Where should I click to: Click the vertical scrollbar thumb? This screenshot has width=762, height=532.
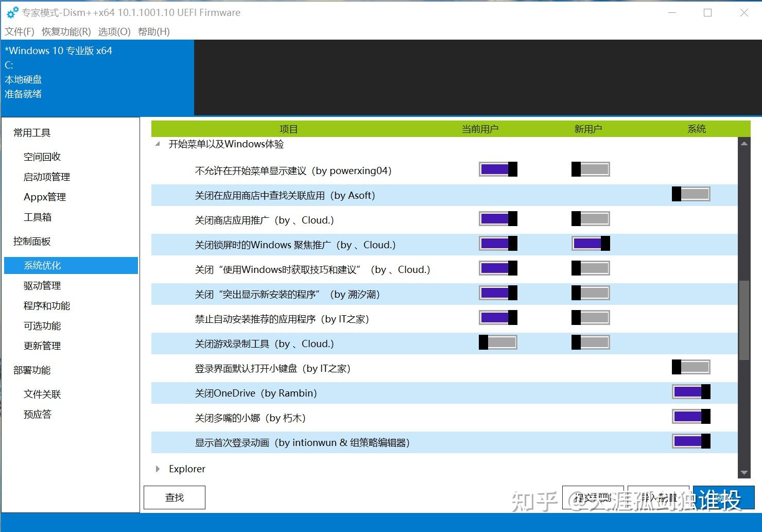[744, 320]
